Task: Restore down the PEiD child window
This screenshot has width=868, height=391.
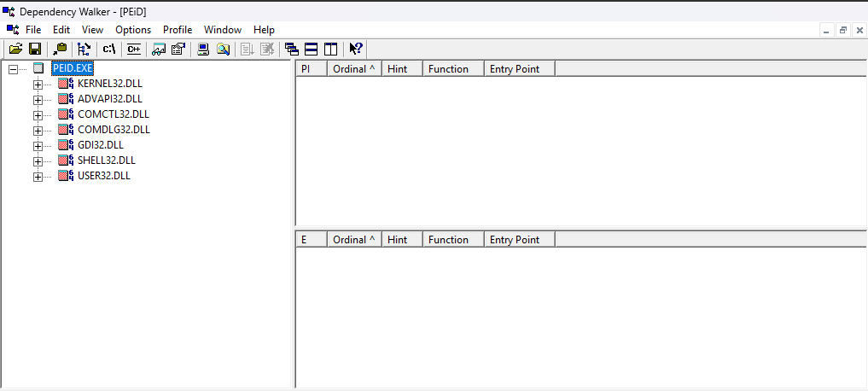Action: point(843,31)
